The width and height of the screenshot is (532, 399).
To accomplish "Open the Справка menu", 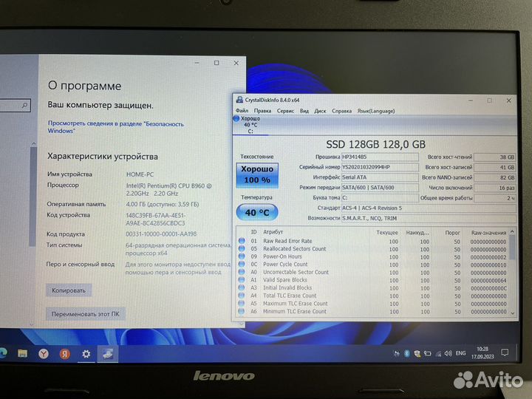I will (x=341, y=111).
